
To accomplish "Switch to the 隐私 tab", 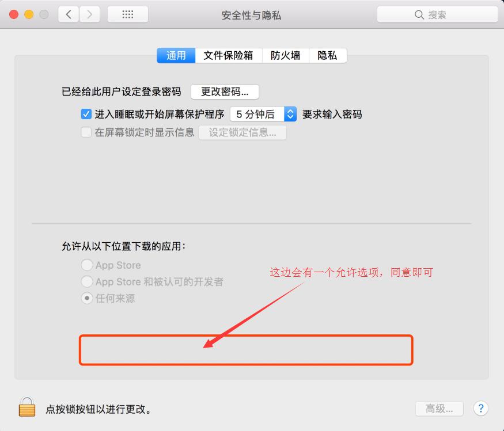I will pyautogui.click(x=328, y=56).
